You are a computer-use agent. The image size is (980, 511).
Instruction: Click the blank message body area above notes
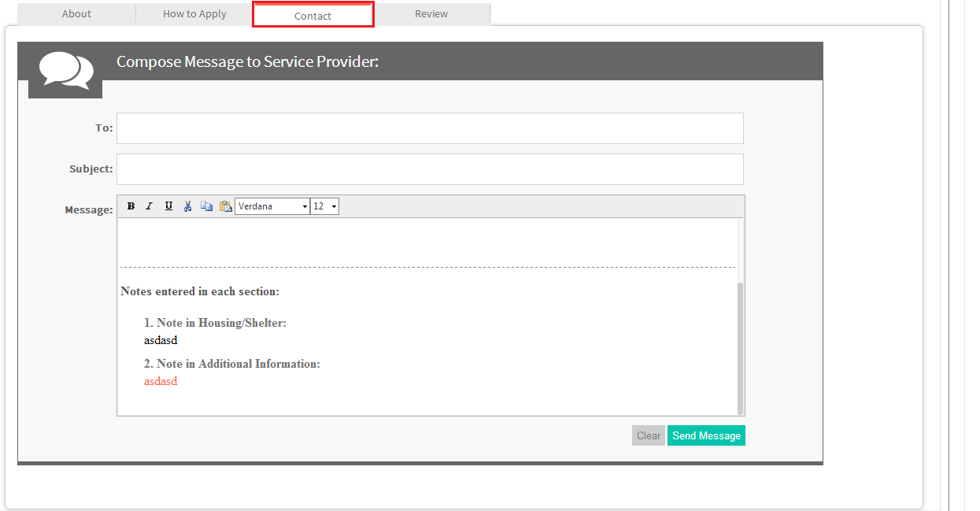[x=427, y=242]
